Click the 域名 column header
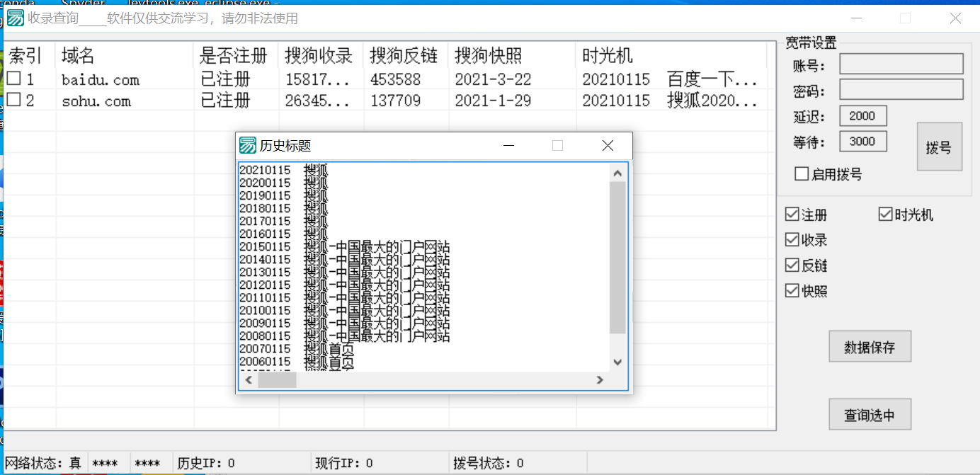Image resolution: width=980 pixels, height=475 pixels. (x=125, y=55)
